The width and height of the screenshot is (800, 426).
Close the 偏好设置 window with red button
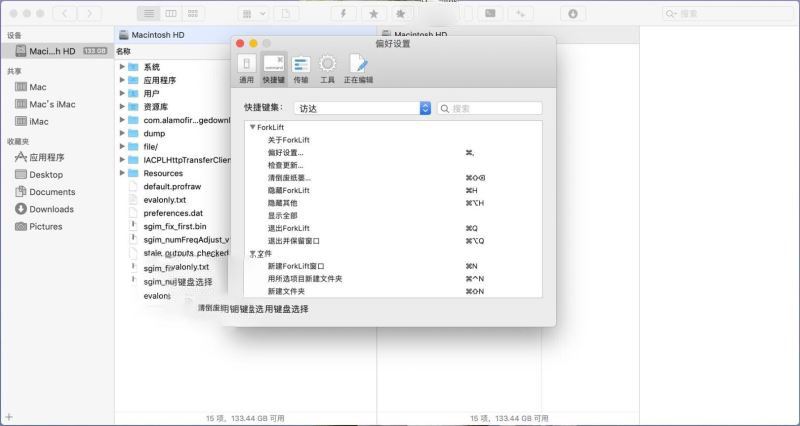pos(240,43)
